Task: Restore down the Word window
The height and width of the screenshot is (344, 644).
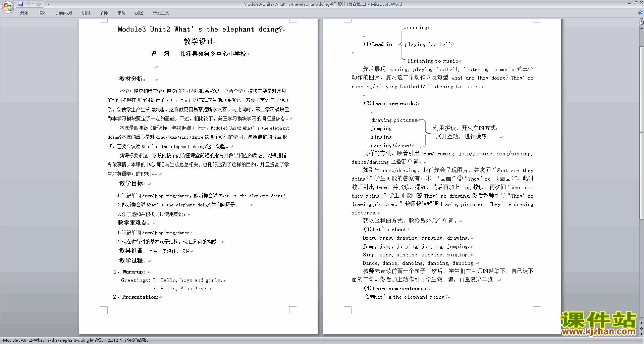Action: (635, 3)
